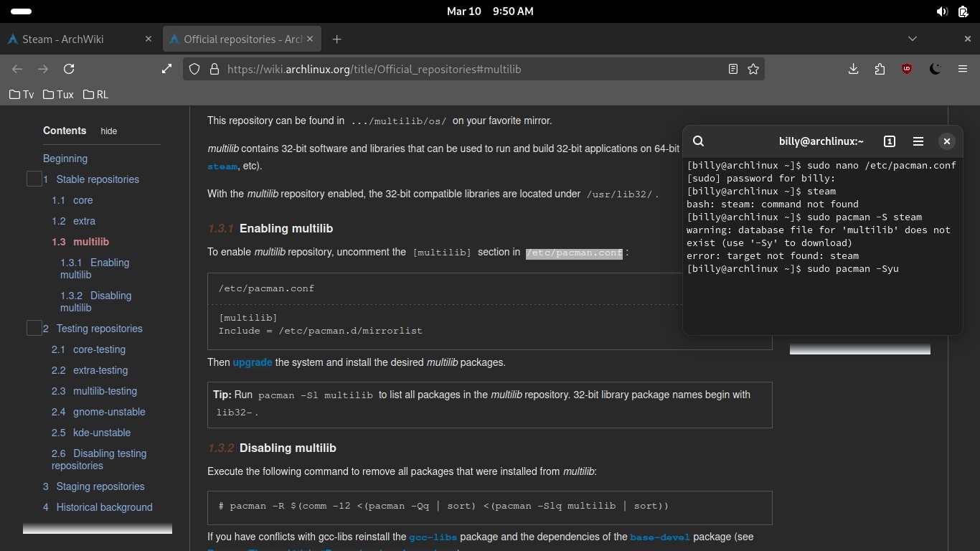The height and width of the screenshot is (551, 980).
Task: Go to 2 Testing repositories
Action: coord(93,329)
